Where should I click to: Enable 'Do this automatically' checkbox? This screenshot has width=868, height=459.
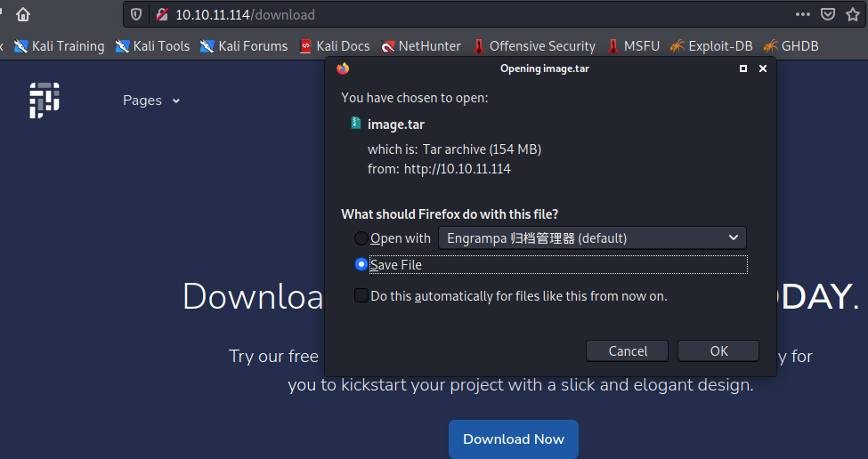coord(361,295)
